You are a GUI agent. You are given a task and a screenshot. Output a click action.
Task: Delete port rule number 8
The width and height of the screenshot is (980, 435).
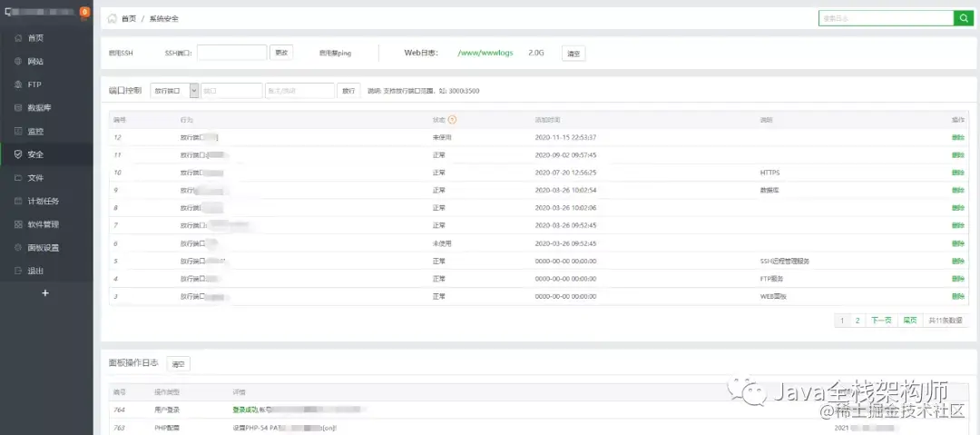pos(957,208)
